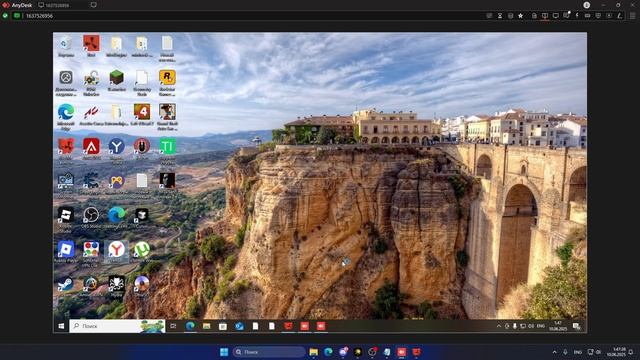This screenshot has height=360, width=640.
Task: Select the AnyDesk whiteboard pen icon
Action: coord(620,16)
